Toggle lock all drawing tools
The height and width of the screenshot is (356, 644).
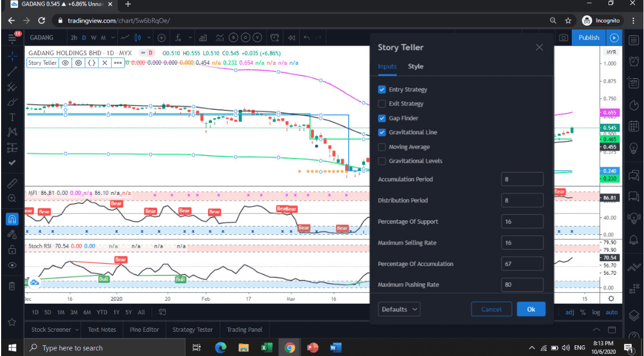coord(12,250)
